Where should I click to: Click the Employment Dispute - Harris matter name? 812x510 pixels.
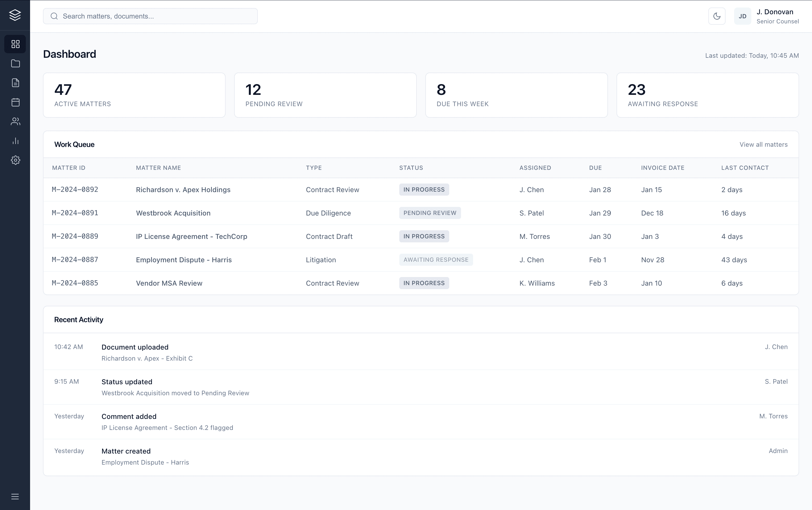(x=184, y=260)
